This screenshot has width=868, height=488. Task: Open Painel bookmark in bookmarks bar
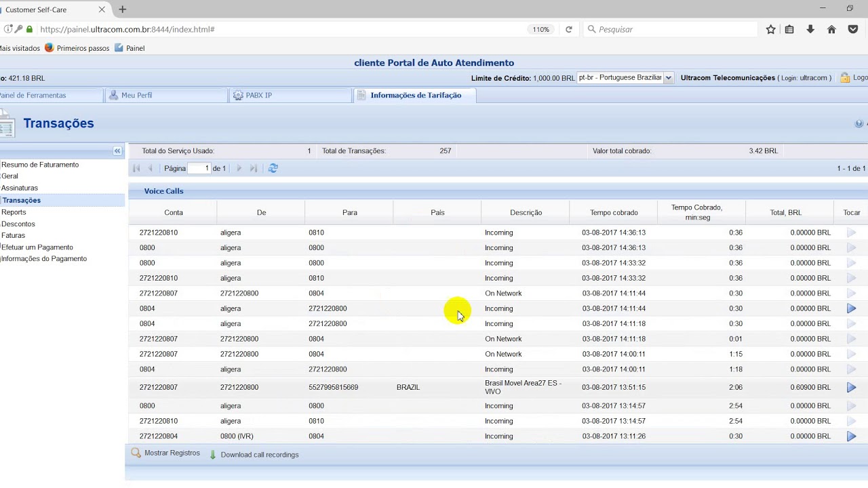130,48
